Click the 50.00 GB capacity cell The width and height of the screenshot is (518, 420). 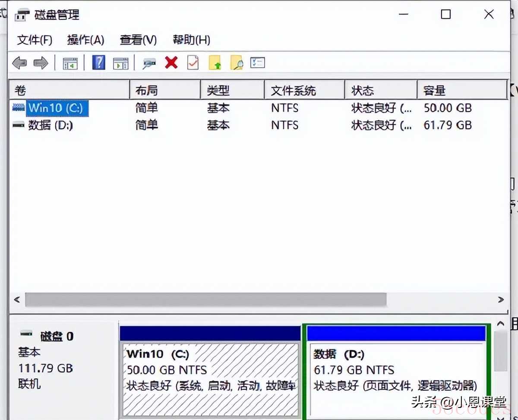click(448, 108)
